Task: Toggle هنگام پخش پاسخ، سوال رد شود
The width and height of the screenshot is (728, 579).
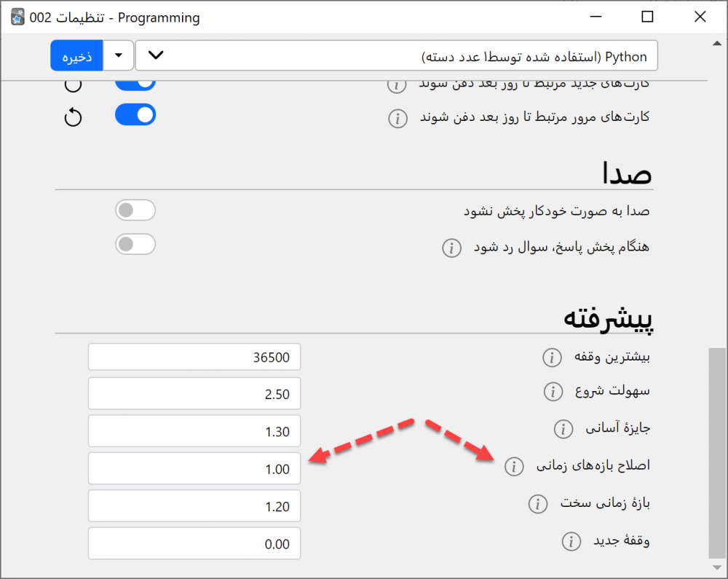Action: tap(135, 245)
